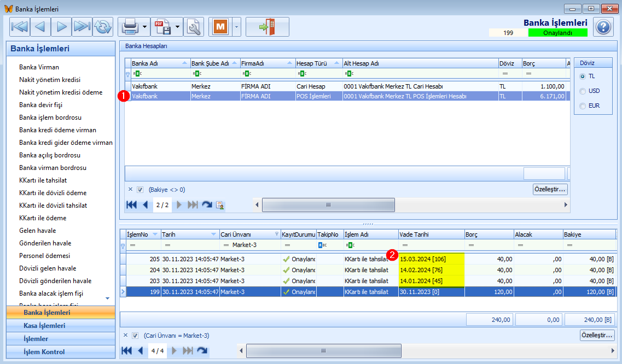This screenshot has width=622, height=364.
Task: Remove the (Bakiye <> 0) filter with X
Action: pos(131,190)
